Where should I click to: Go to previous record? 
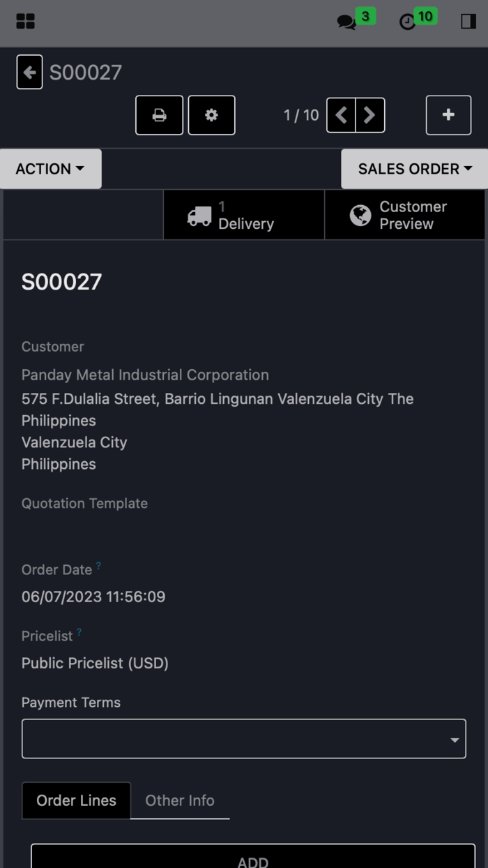coord(341,115)
